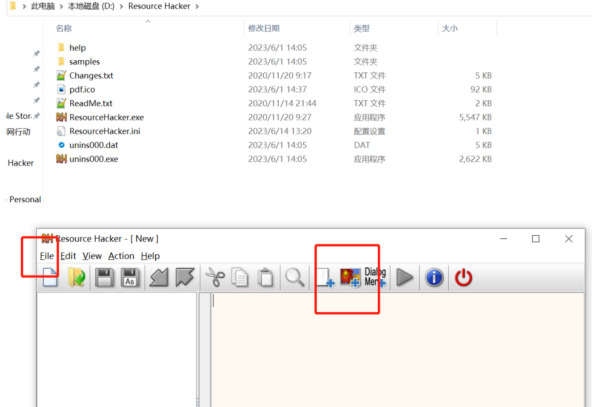The width and height of the screenshot is (592, 407).
Task: Sort files by the 修改日期 column header
Action: point(264,28)
